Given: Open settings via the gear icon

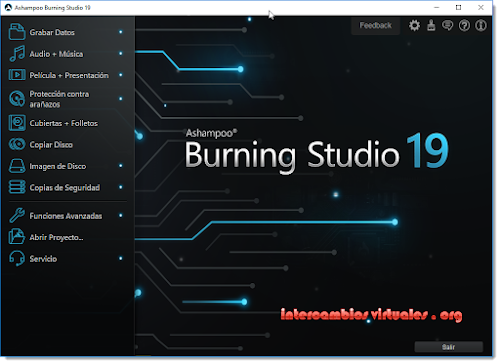Looking at the screenshot, I should 414,25.
